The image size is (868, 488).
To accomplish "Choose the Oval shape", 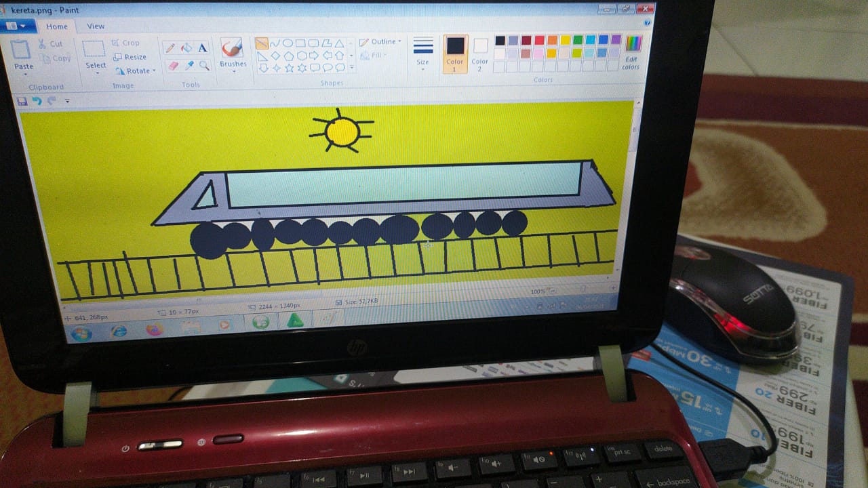I will 288,43.
